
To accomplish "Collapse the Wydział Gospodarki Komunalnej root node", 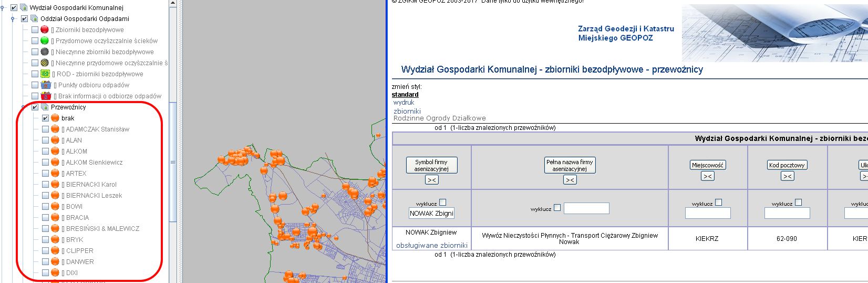I will tap(3, 8).
